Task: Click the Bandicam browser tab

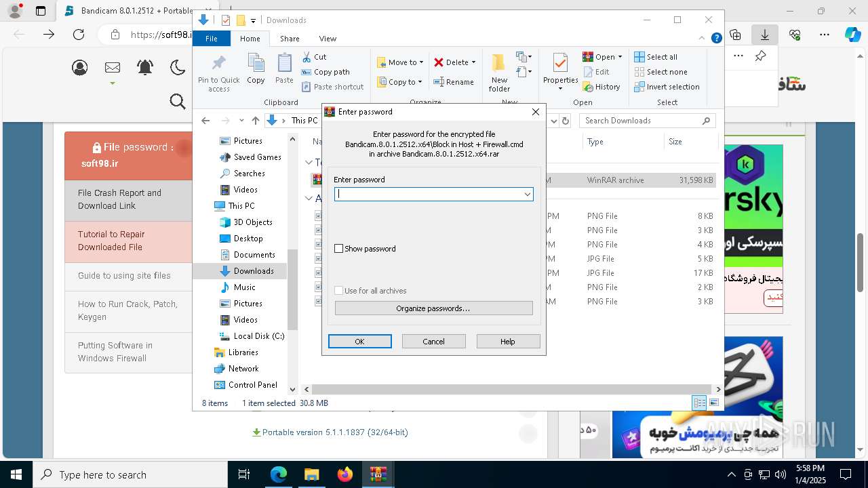Action: click(x=129, y=11)
